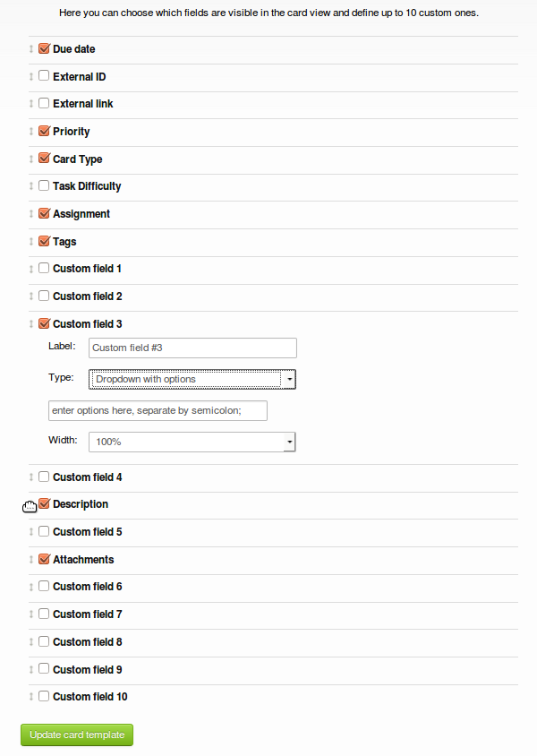Enable the External link checkbox
The width and height of the screenshot is (537, 756).
coord(44,103)
